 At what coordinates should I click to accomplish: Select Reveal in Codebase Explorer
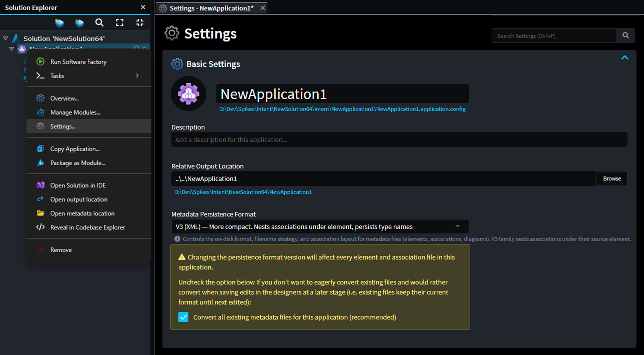point(89,227)
